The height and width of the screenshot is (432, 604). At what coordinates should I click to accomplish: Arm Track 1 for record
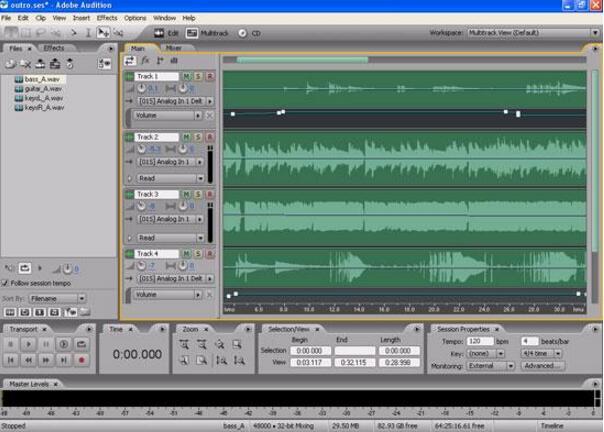[210, 76]
